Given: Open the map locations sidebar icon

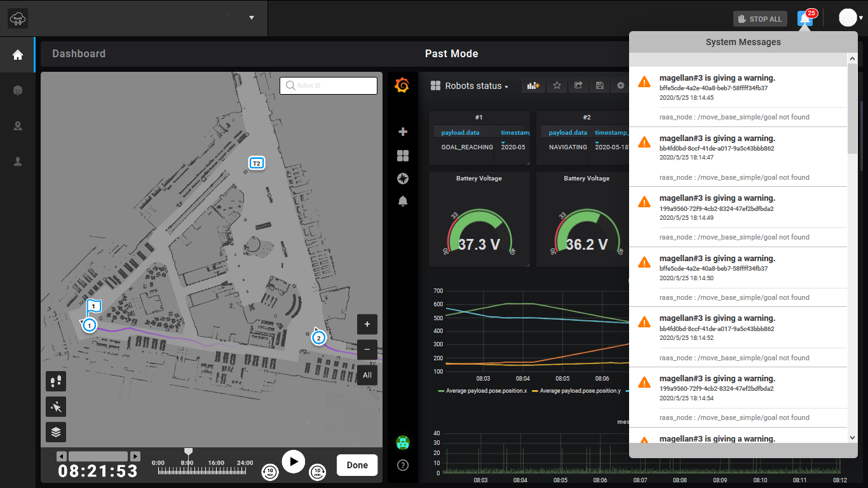Looking at the screenshot, I should pos(18,126).
